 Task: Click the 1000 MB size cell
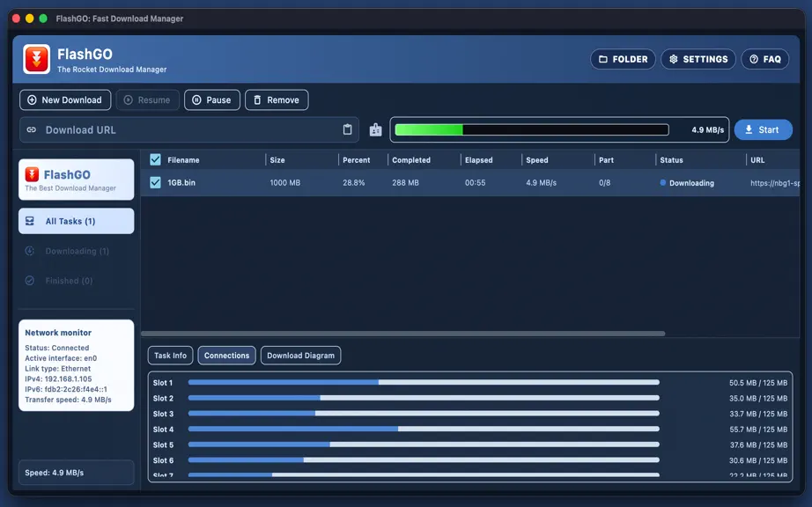(284, 182)
